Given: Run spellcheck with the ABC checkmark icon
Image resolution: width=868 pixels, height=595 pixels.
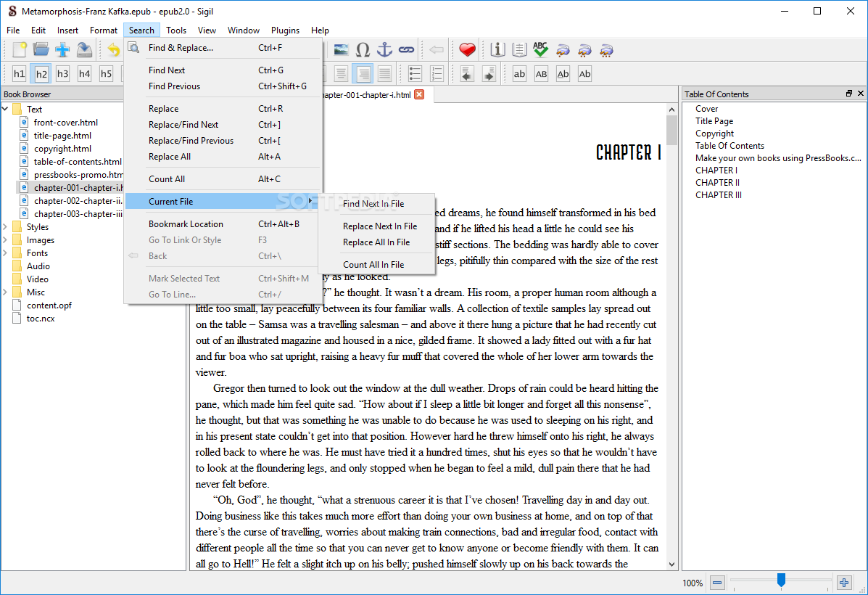Looking at the screenshot, I should [540, 50].
